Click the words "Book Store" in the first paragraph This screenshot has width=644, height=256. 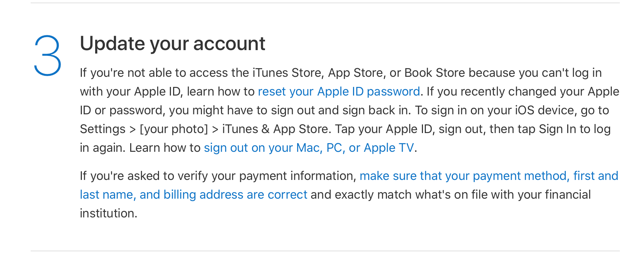coord(435,73)
